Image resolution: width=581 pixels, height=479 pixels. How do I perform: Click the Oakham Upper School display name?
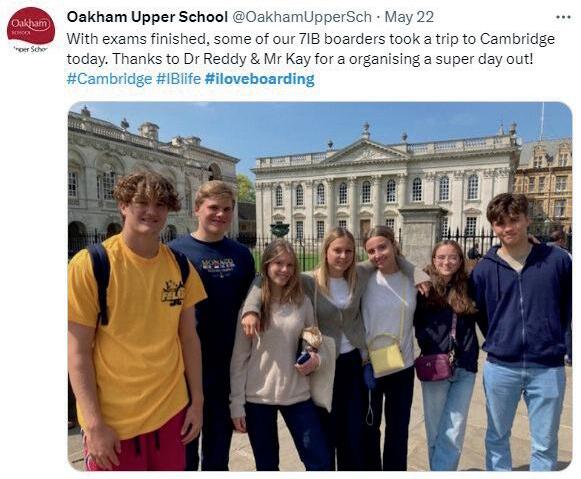147,17
